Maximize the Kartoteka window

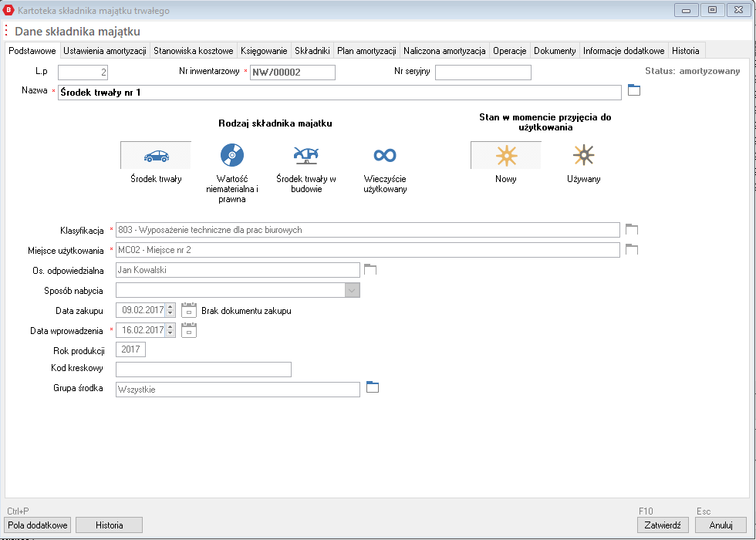tap(712, 9)
